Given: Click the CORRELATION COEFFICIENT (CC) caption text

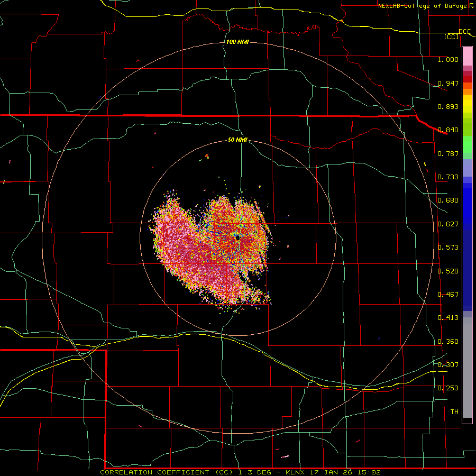Looking at the screenshot, I should click(x=167, y=472).
